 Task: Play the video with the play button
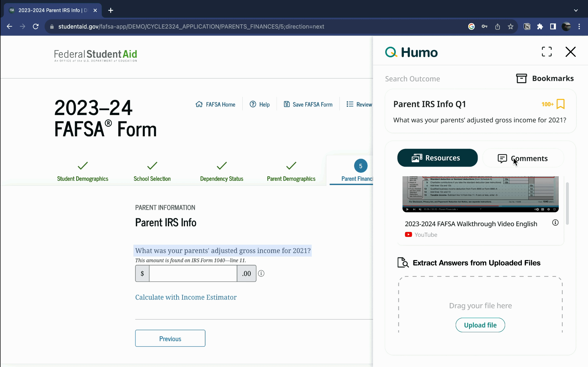407,209
